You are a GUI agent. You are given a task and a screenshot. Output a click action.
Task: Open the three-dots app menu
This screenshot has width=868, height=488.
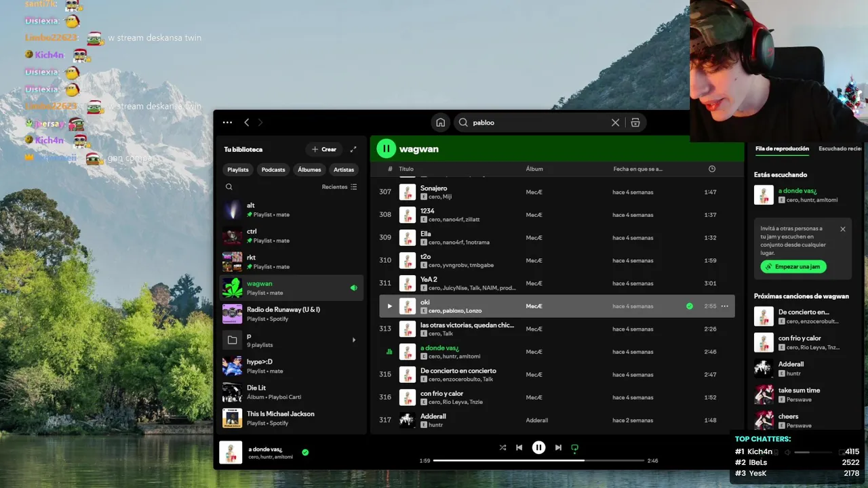tap(227, 123)
